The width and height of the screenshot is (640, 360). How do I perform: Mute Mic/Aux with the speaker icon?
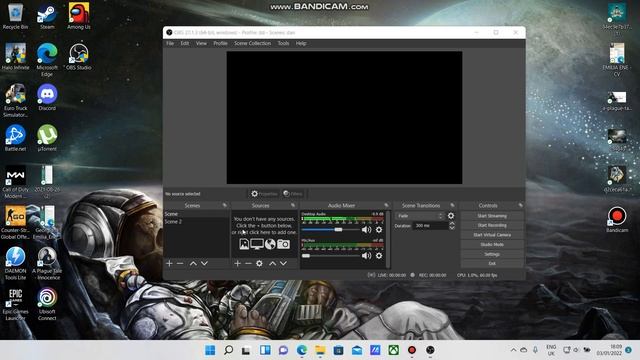point(367,256)
